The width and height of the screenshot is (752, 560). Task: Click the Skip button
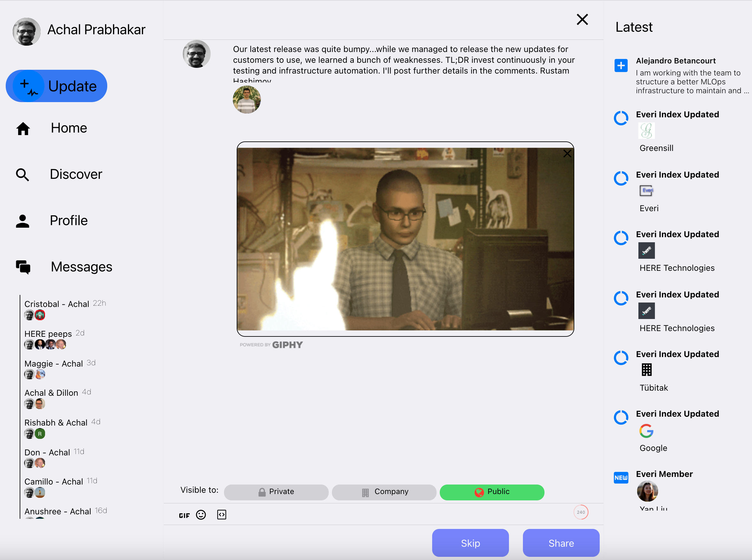coord(470,543)
